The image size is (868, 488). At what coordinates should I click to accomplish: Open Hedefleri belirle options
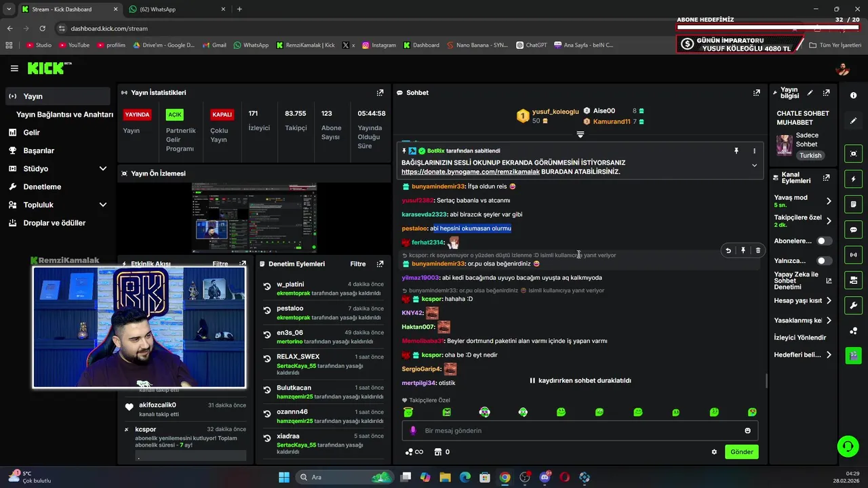(x=803, y=355)
